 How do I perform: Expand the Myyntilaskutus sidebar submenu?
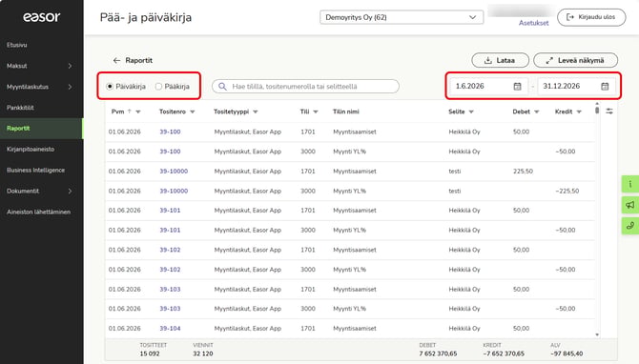click(x=70, y=87)
